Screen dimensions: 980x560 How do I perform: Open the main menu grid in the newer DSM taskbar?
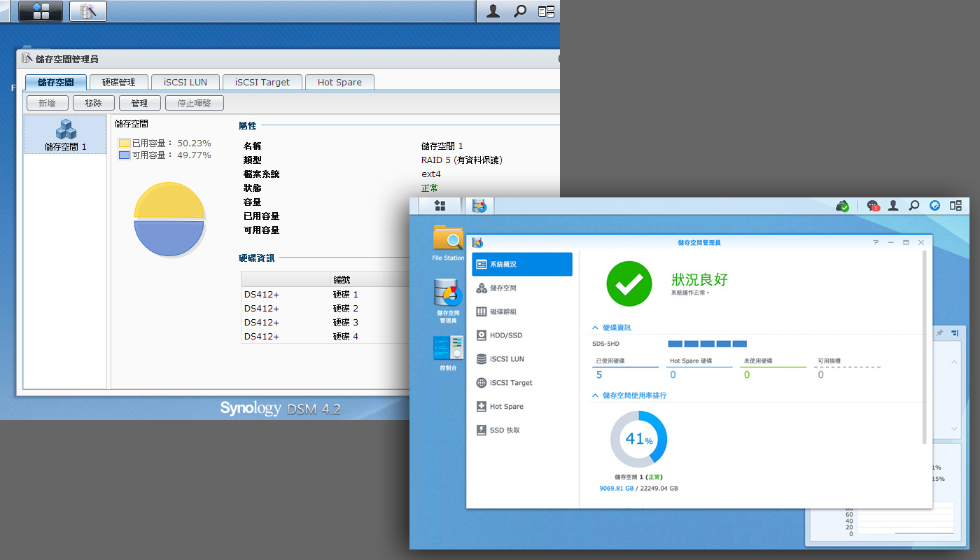[x=440, y=205]
